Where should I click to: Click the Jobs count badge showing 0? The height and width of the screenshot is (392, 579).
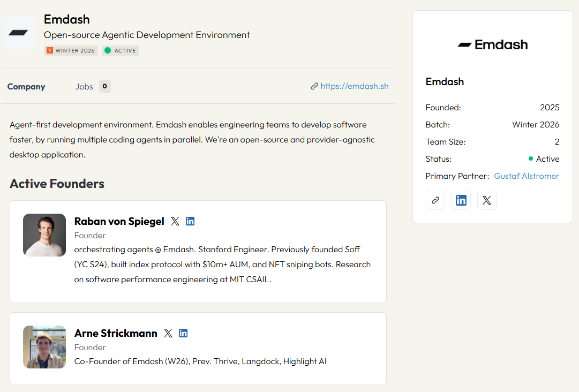[105, 86]
